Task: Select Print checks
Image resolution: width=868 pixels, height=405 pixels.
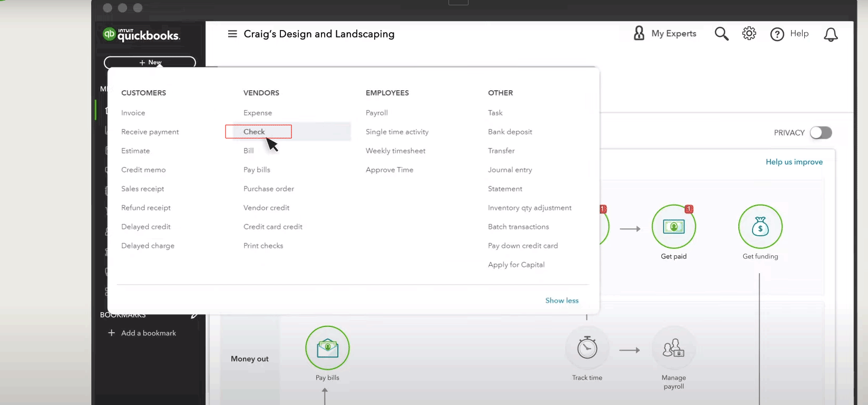Action: pyautogui.click(x=263, y=246)
